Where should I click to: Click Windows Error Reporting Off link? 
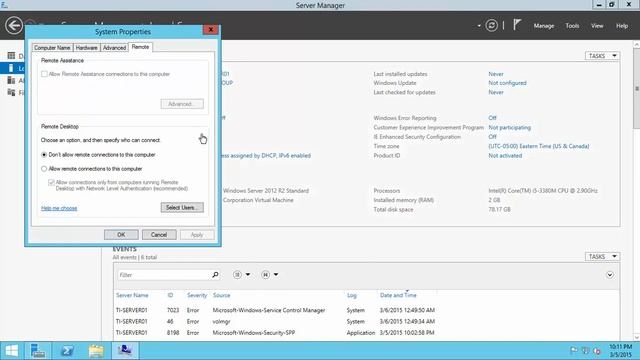tap(492, 118)
